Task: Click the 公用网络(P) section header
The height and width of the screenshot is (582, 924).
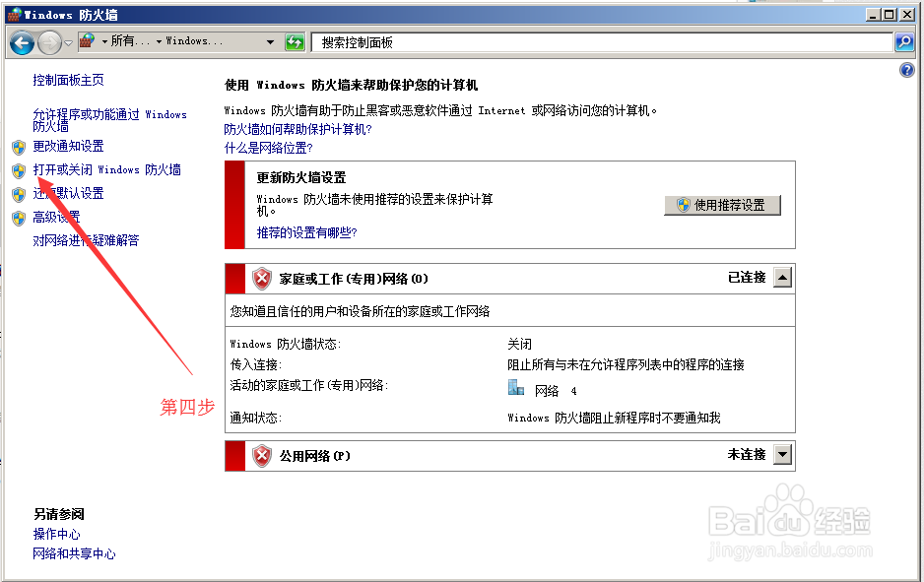Action: click(510, 456)
